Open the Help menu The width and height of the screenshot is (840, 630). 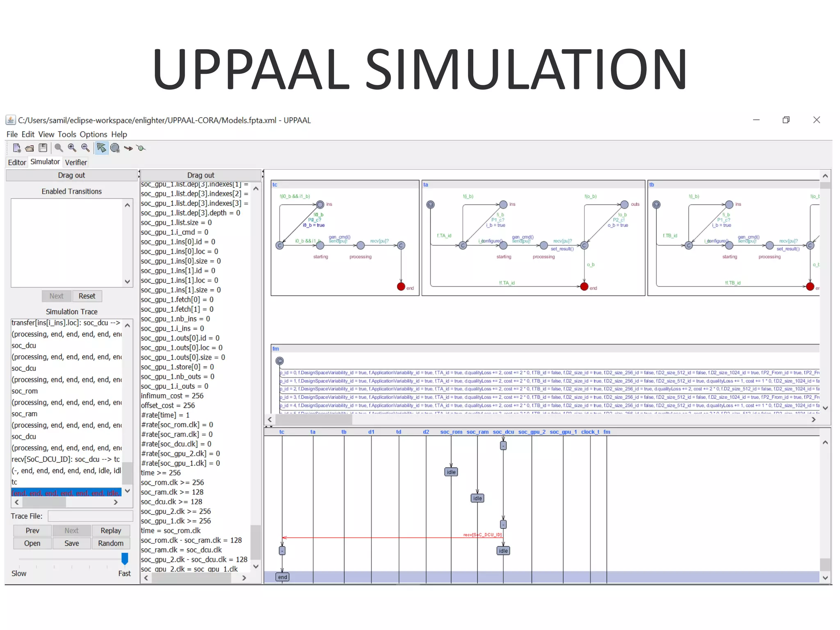[x=119, y=134]
